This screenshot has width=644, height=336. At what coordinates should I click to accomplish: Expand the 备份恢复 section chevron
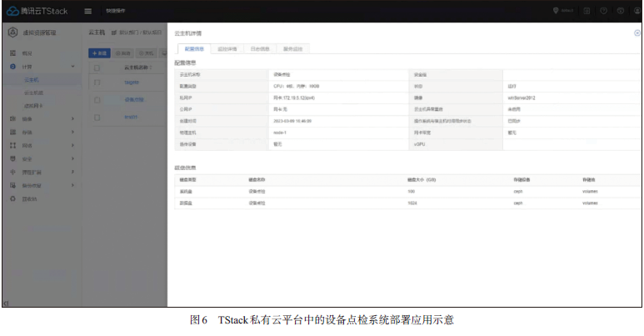[72, 185]
